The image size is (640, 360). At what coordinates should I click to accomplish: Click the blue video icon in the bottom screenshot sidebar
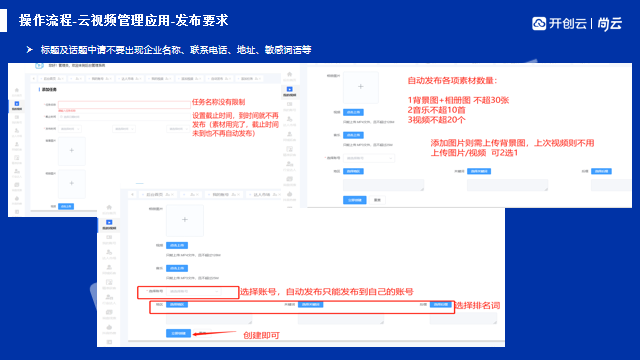(x=109, y=222)
